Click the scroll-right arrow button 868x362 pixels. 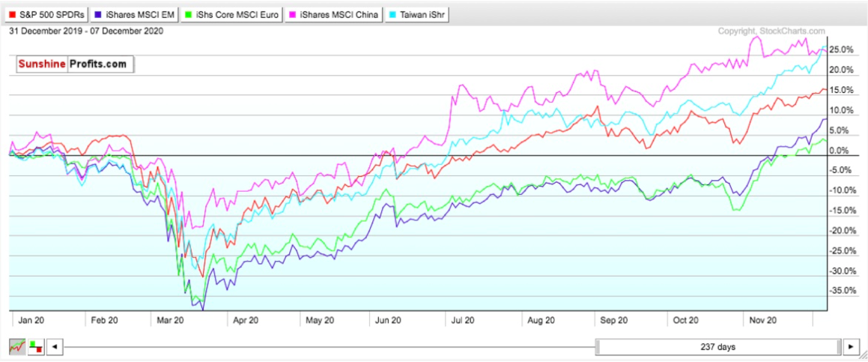850,347
